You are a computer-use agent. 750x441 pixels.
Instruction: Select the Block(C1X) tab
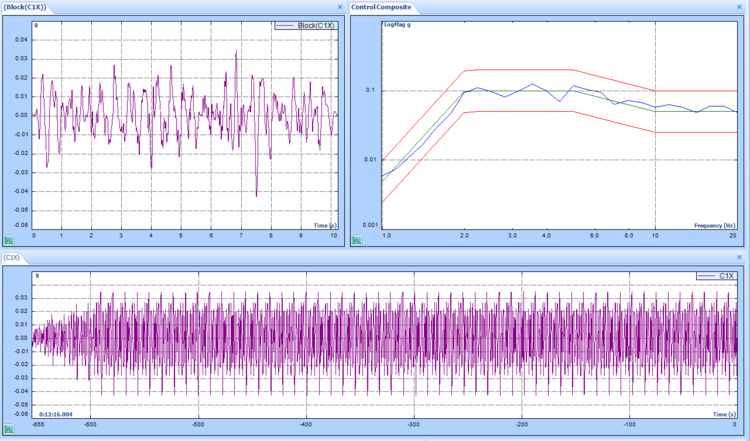pos(25,7)
